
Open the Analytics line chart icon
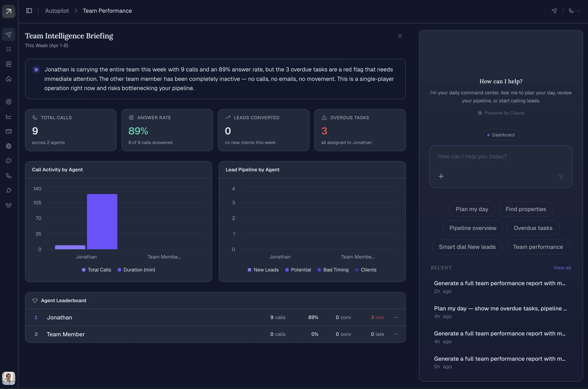(x=9, y=117)
